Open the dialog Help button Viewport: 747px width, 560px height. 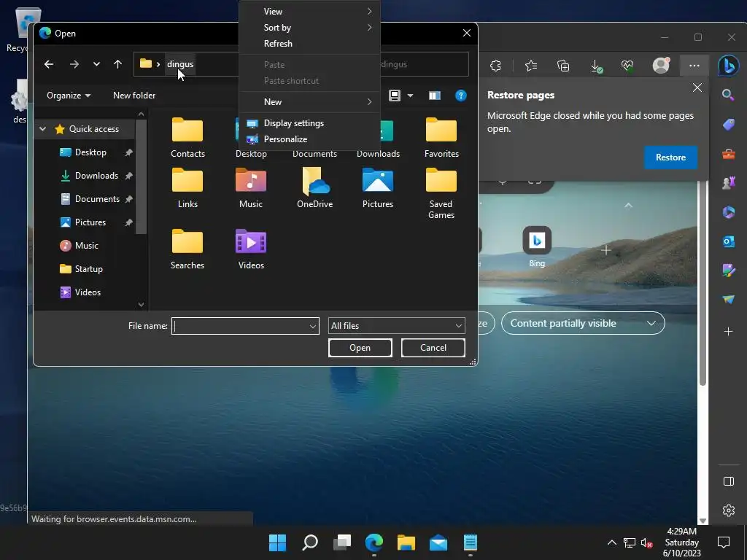[x=461, y=96]
